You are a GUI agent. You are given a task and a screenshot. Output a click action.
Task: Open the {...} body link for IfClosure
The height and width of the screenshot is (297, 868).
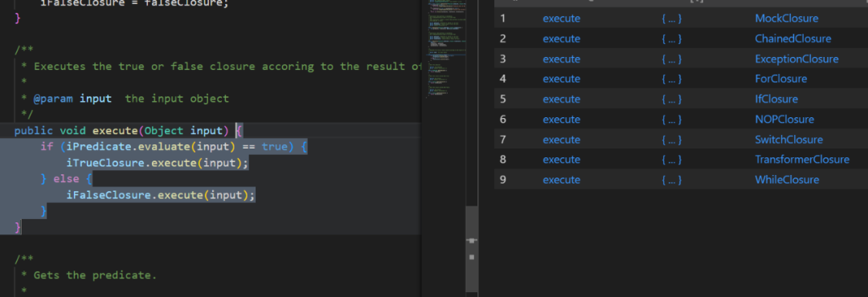coord(671,99)
